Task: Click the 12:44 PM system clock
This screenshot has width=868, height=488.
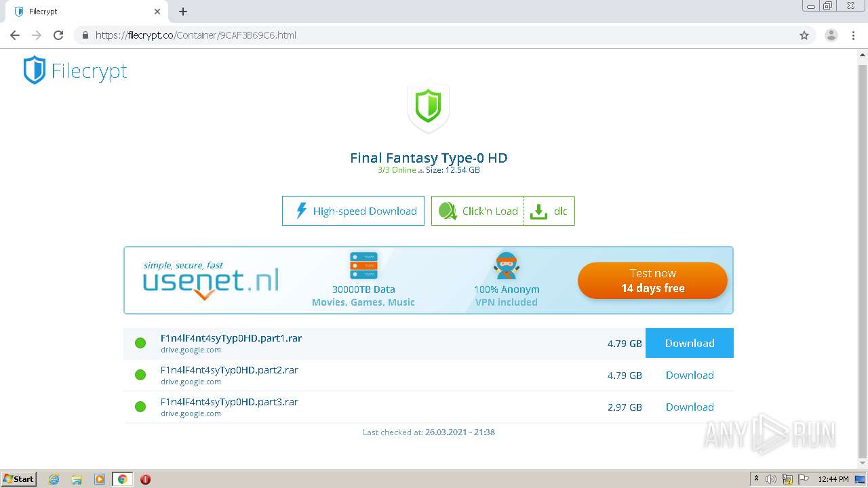Action: click(x=833, y=479)
